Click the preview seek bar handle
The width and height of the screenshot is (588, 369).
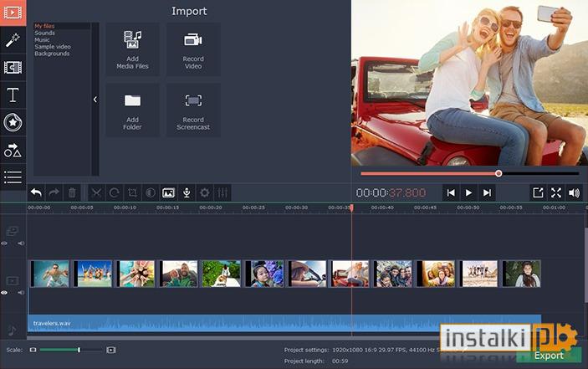click(499, 173)
